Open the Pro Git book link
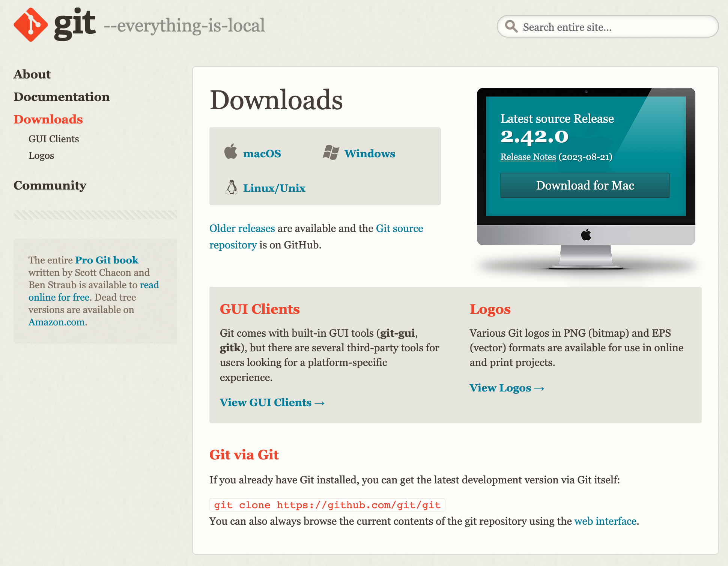 [x=107, y=260]
